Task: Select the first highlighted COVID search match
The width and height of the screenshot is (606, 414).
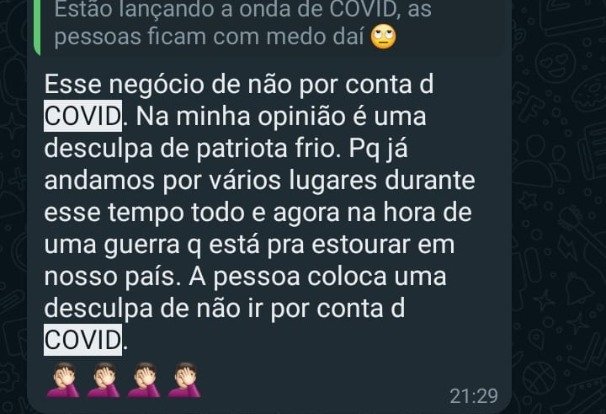Action: point(83,116)
